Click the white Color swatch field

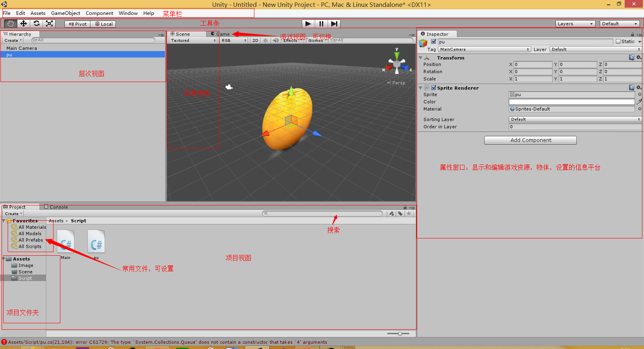pos(572,102)
